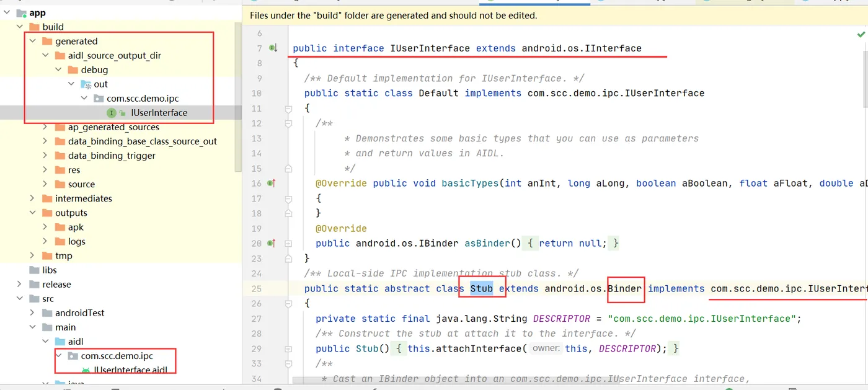
Task: Click the implementations gutter icon on line 7
Action: 273,48
